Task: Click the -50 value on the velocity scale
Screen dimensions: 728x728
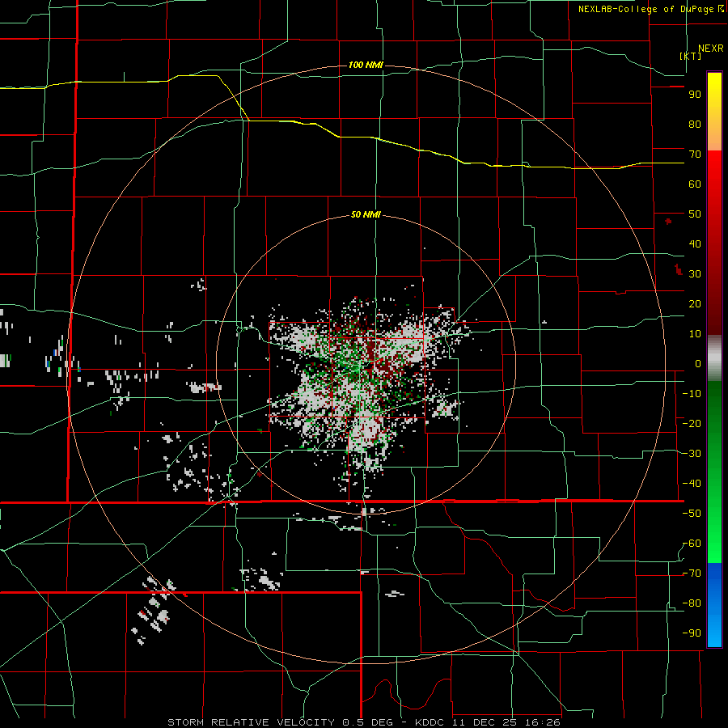Action: pyautogui.click(x=692, y=514)
